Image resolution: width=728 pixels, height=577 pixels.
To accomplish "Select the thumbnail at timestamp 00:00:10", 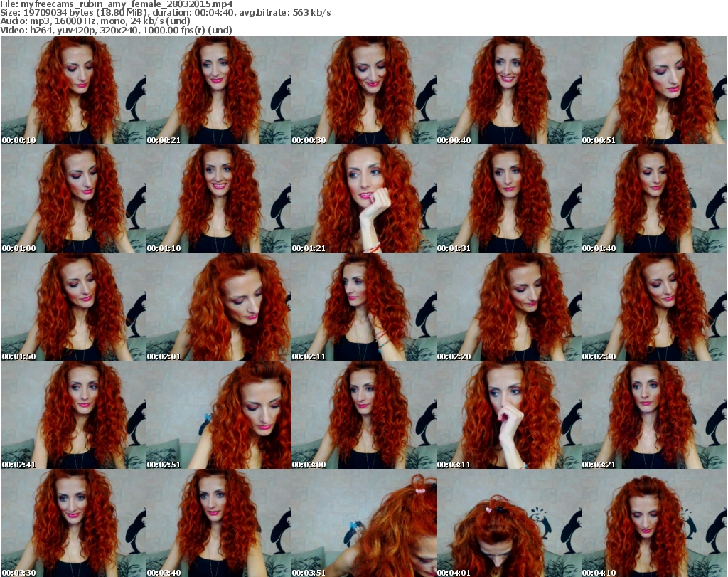I will click(74, 90).
